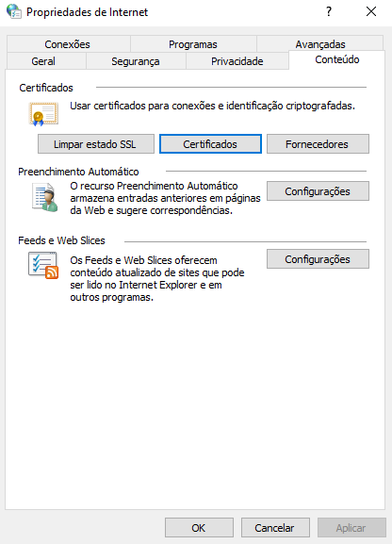The width and height of the screenshot is (392, 544).
Task: Click the Cancelar button
Action: click(275, 528)
